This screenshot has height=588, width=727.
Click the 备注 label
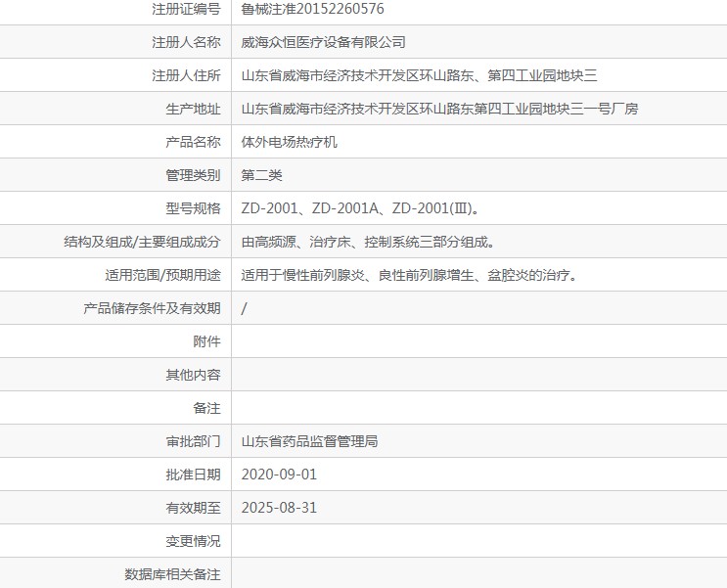pyautogui.click(x=206, y=409)
